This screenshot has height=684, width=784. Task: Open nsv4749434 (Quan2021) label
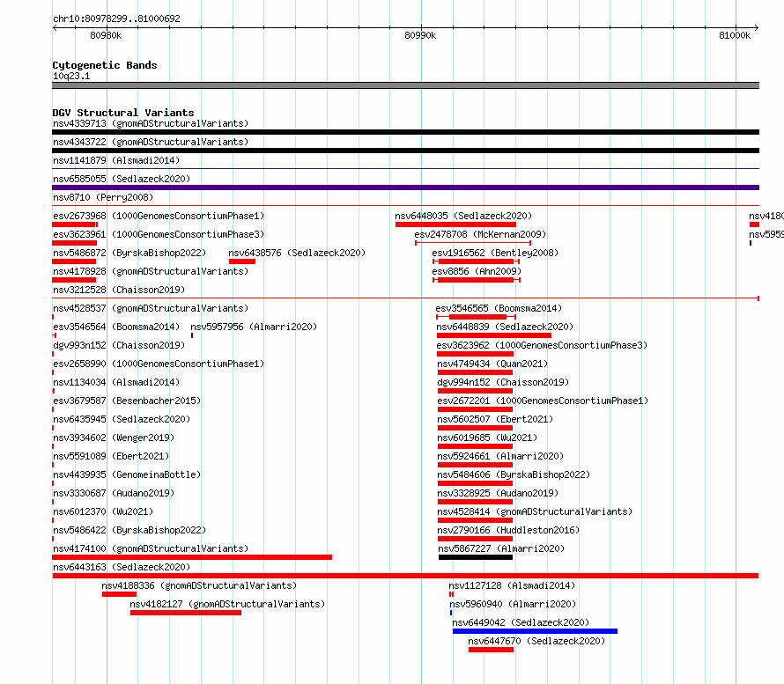click(492, 364)
